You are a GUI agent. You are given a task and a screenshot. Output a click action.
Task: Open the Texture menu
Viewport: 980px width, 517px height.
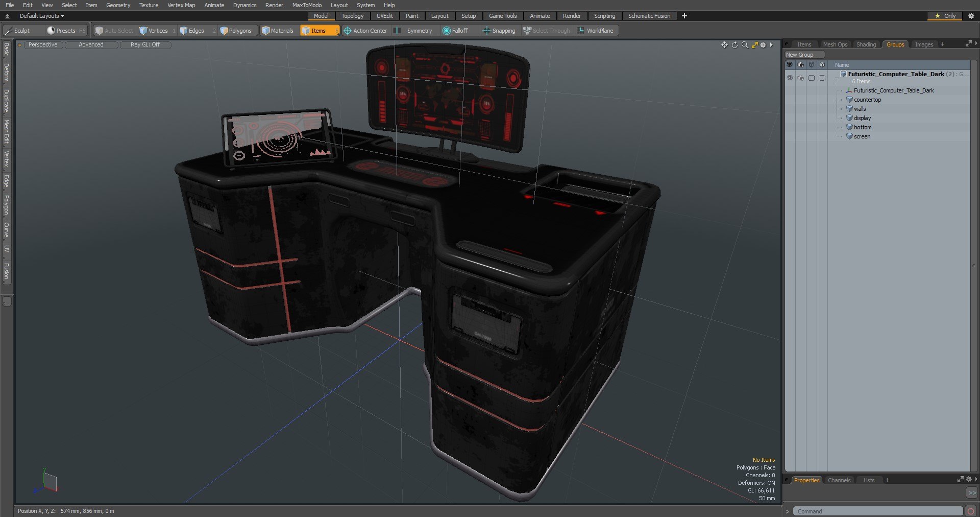149,5
